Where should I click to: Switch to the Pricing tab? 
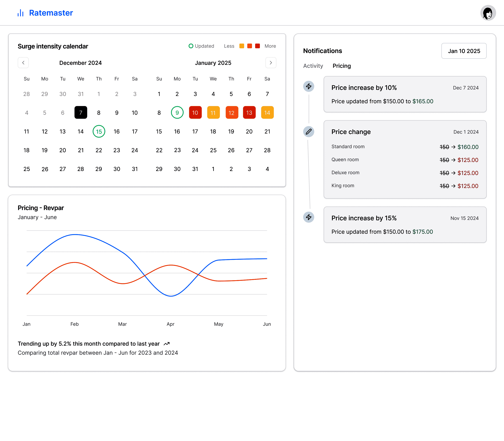point(342,66)
